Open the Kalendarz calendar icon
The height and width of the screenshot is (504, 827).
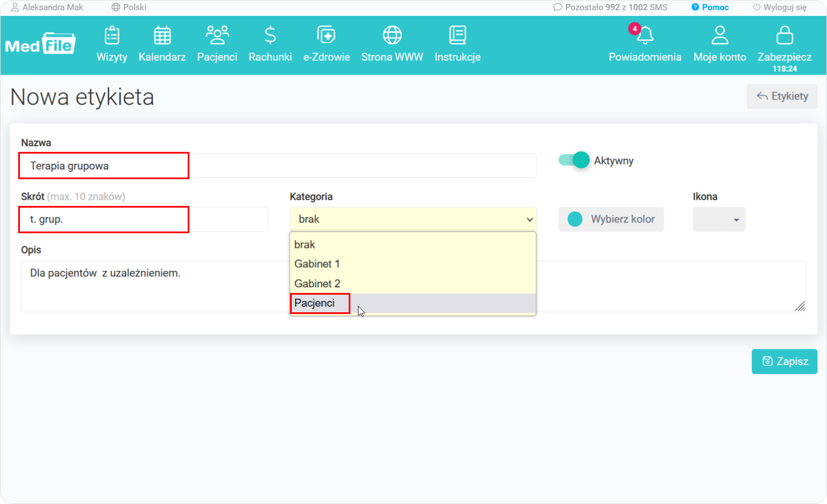[162, 35]
